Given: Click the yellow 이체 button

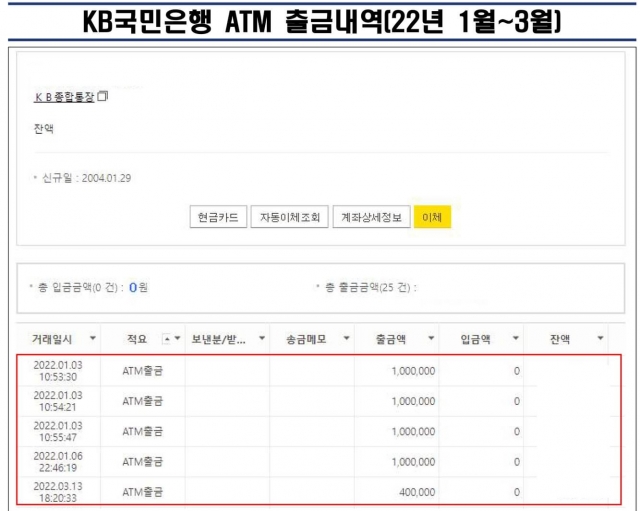Looking at the screenshot, I should pos(432,217).
